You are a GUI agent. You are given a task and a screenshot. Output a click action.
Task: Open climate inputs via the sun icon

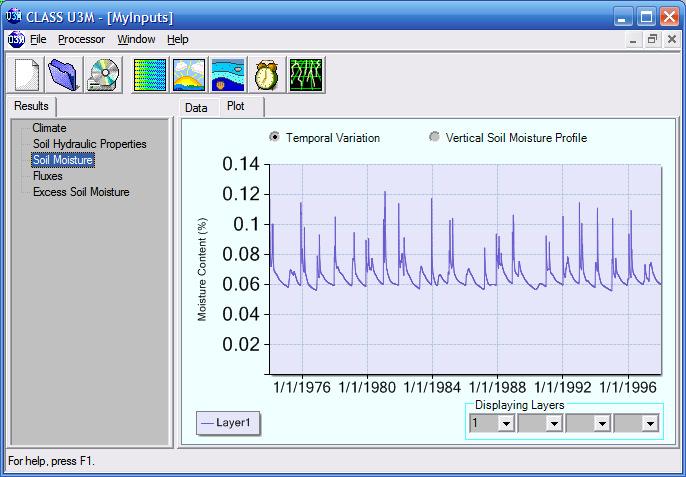point(189,75)
